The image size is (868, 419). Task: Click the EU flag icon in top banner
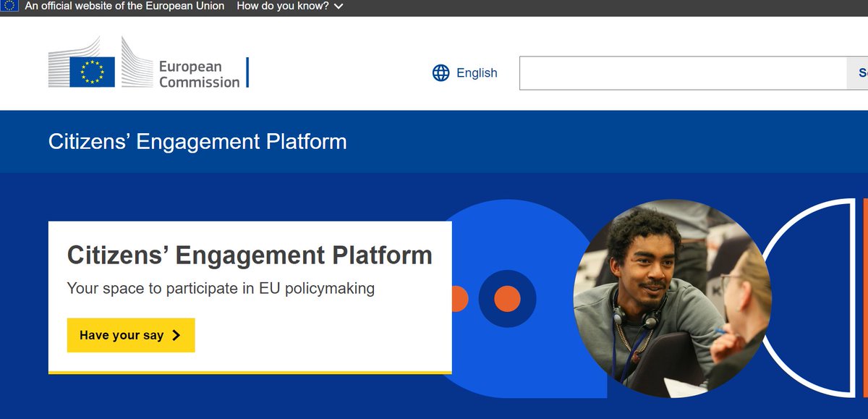click(x=11, y=7)
